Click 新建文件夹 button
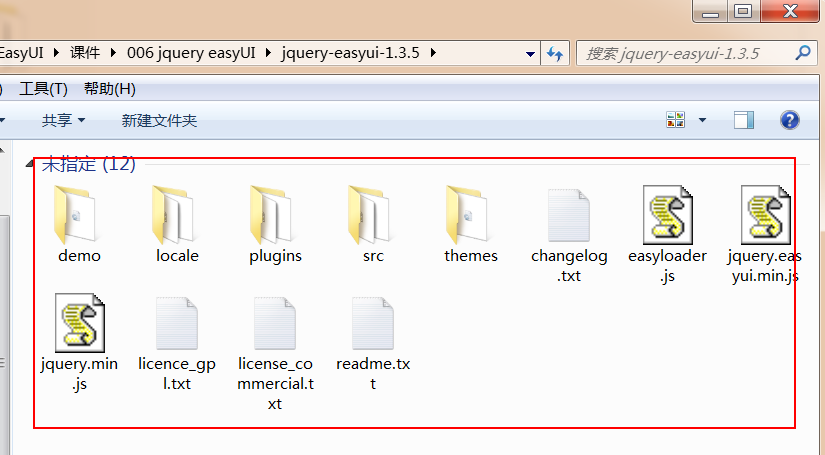The width and height of the screenshot is (825, 455). point(159,120)
